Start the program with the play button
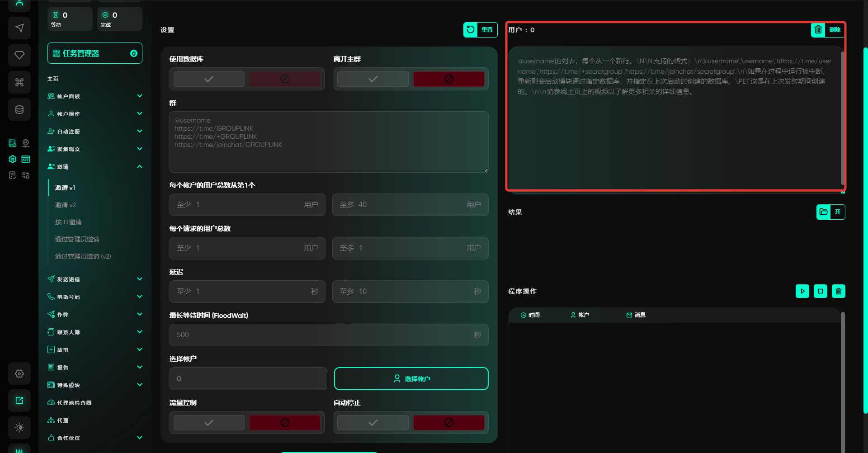The height and width of the screenshot is (453, 868). pyautogui.click(x=802, y=291)
